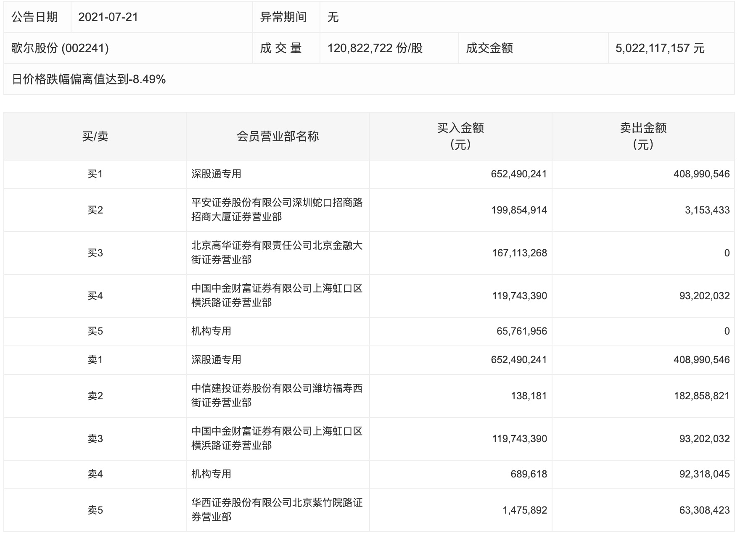Click buy amount 65,761,956 in 买5 row
This screenshot has width=756, height=538.
[521, 331]
